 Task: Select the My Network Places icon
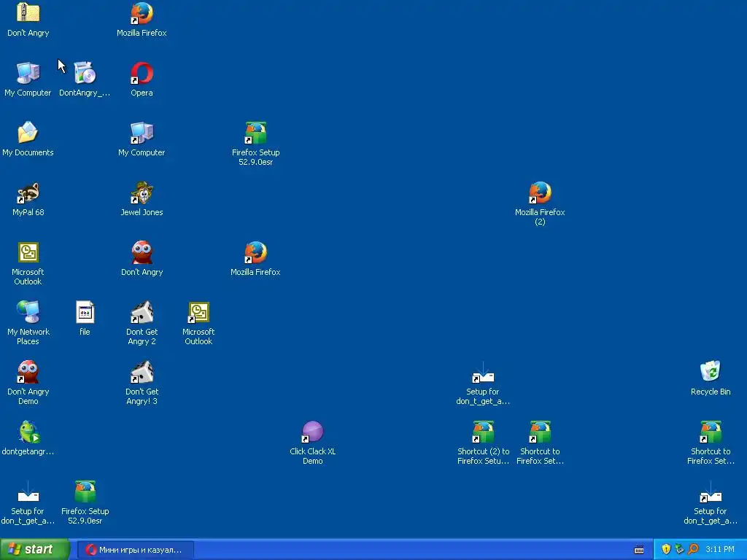[28, 312]
